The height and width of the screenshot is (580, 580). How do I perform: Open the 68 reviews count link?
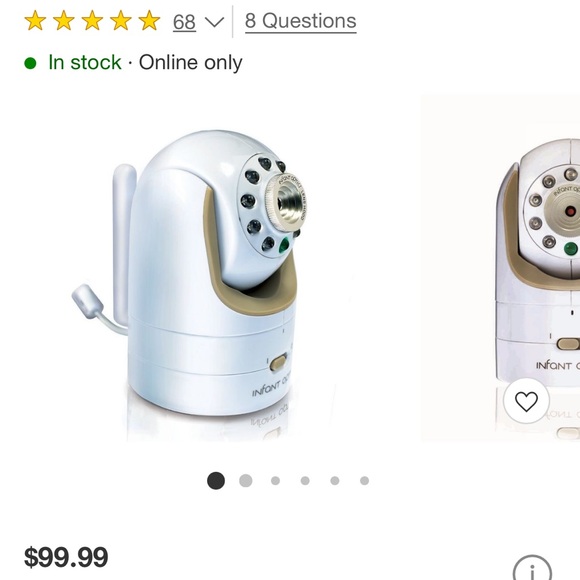click(x=184, y=22)
